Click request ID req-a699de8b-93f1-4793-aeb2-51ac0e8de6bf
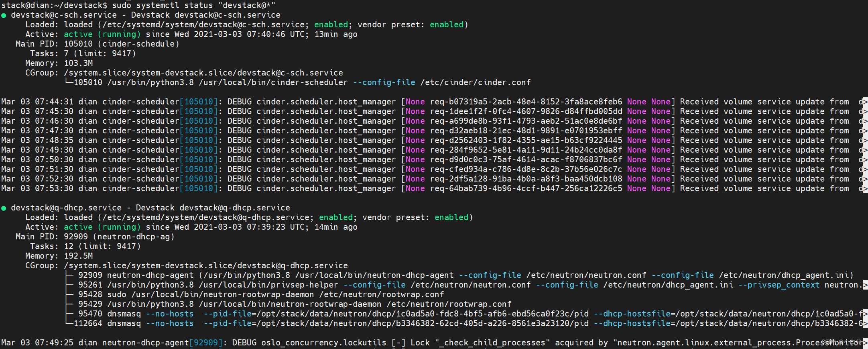 pos(526,121)
